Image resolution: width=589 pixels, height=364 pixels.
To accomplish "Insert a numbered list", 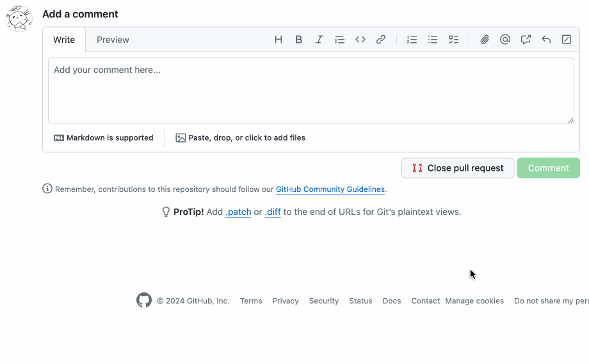I will pos(412,40).
